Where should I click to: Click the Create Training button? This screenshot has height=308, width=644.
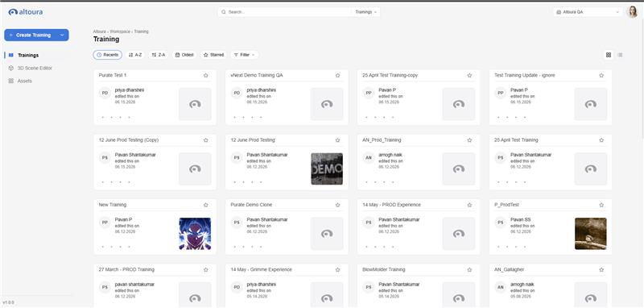[x=33, y=35]
